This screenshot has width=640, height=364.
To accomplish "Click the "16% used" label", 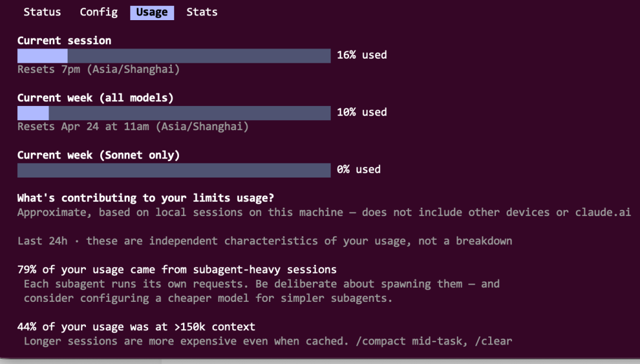I will click(361, 55).
